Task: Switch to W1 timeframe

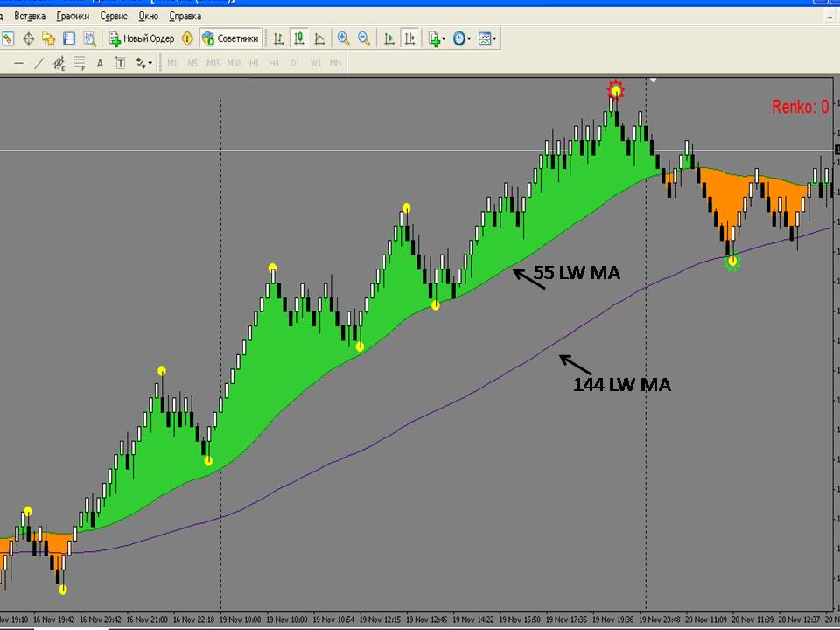Action: [316, 63]
